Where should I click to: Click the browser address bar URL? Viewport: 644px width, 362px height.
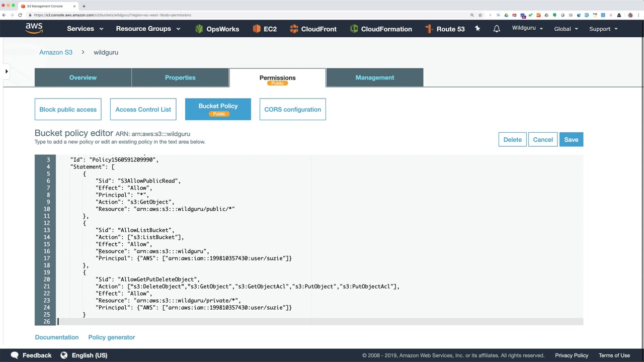click(x=113, y=15)
